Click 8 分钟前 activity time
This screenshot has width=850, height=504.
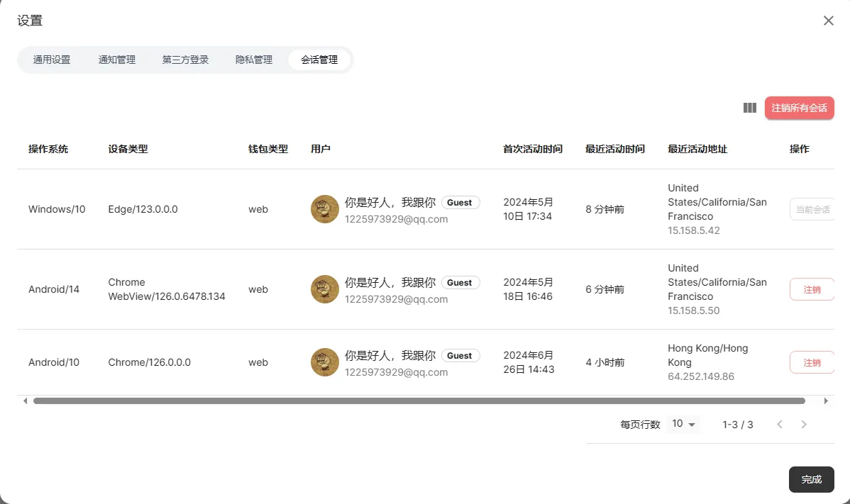click(605, 209)
